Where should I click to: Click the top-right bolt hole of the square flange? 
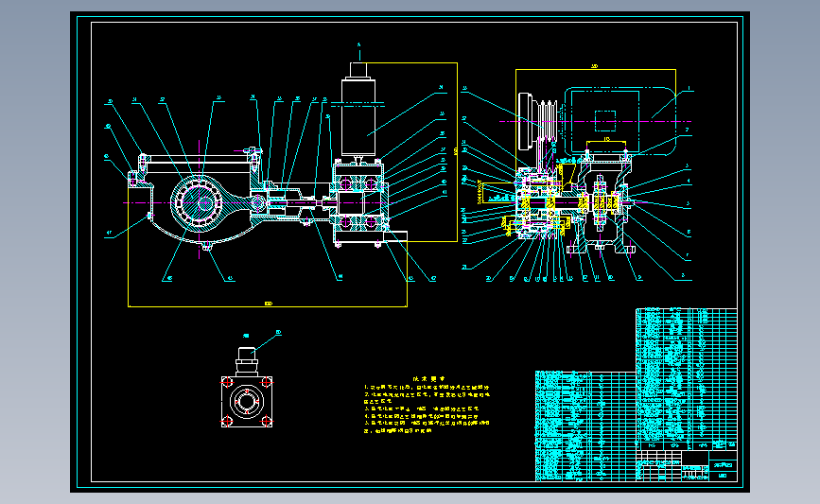coord(266,382)
